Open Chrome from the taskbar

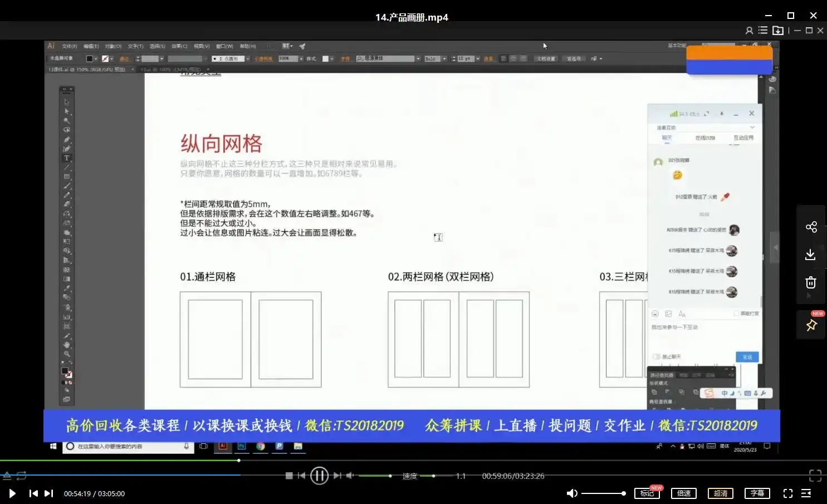click(x=260, y=446)
